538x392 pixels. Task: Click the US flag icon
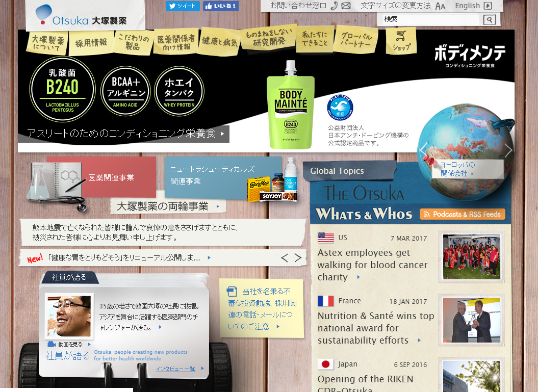point(326,238)
